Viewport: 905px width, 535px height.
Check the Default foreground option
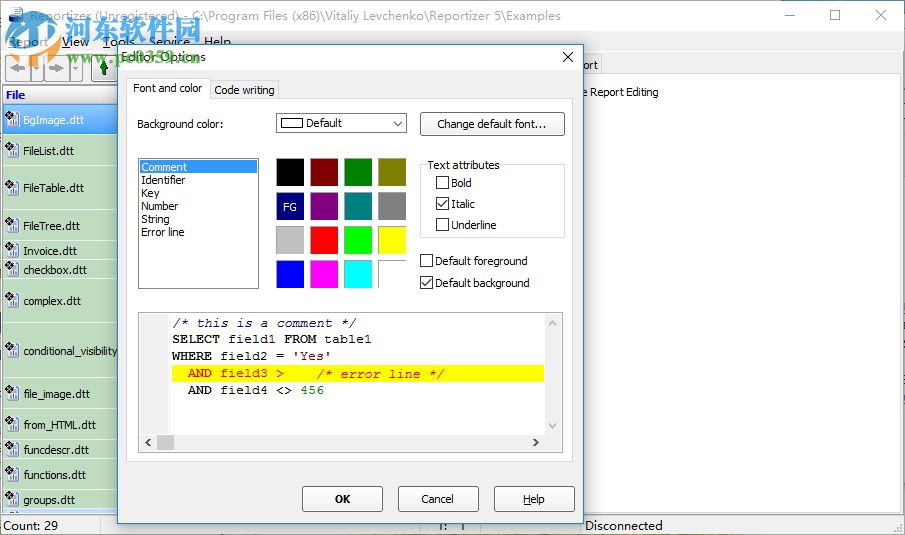(427, 261)
